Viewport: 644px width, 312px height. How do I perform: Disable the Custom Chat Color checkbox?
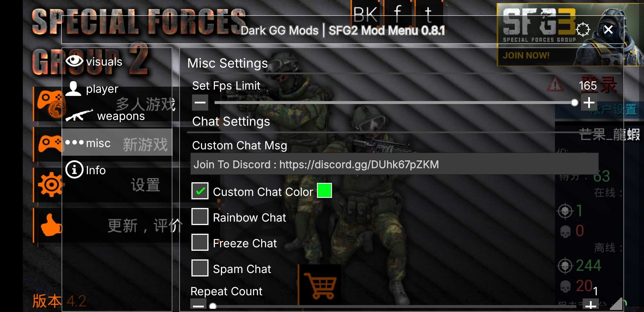click(x=200, y=191)
